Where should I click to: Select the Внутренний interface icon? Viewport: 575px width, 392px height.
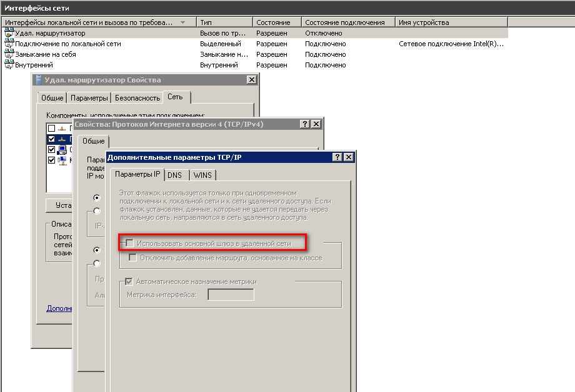click(9, 65)
